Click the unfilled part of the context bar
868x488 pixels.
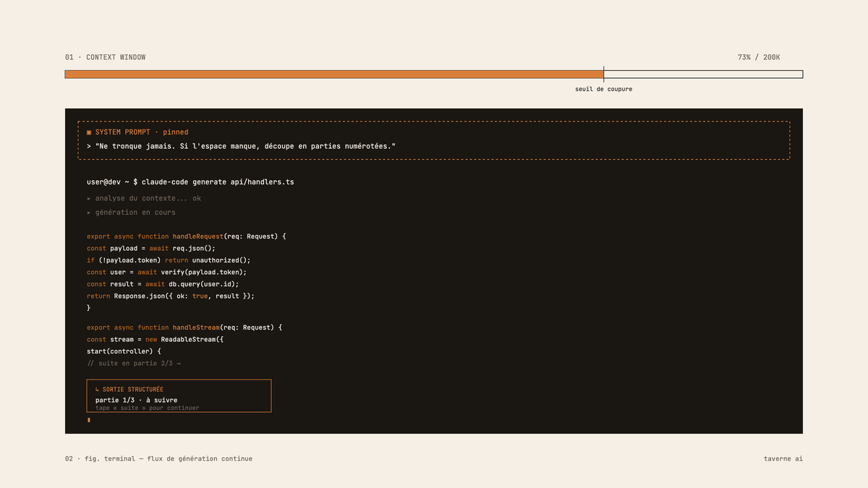(x=703, y=74)
